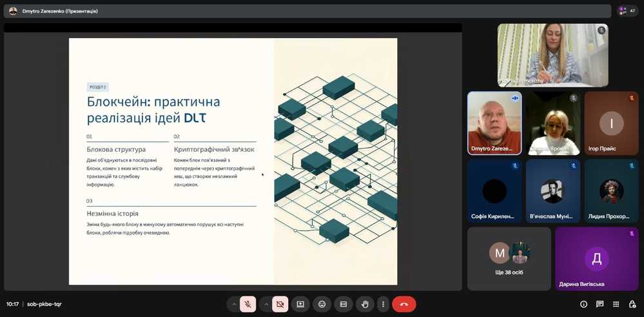Show the 47 participants list
The image size is (644, 317).
(627, 11)
